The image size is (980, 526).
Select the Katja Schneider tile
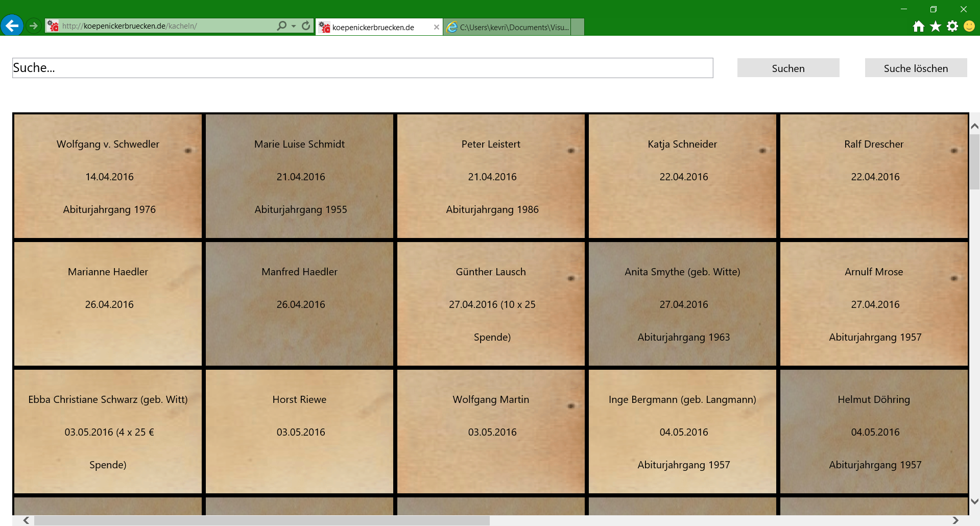pyautogui.click(x=682, y=176)
